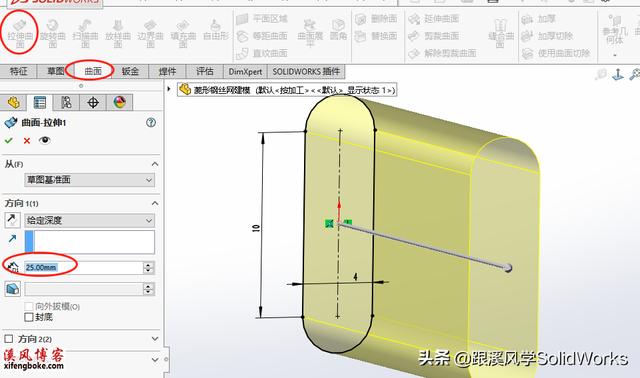This screenshot has width=640, height=378.
Task: Open the DisplayManager color sphere tab
Action: pyautogui.click(x=120, y=102)
